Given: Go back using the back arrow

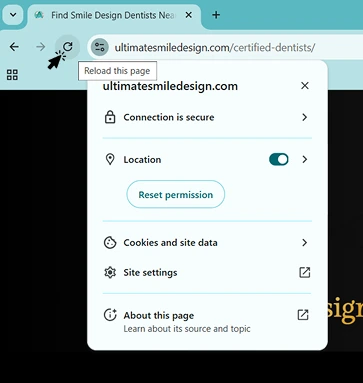Looking at the screenshot, I should [14, 47].
